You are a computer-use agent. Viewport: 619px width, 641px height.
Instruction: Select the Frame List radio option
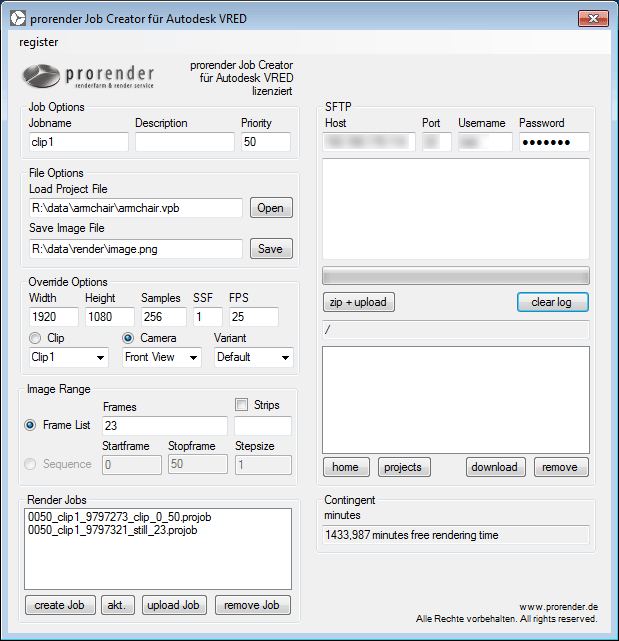coord(30,425)
